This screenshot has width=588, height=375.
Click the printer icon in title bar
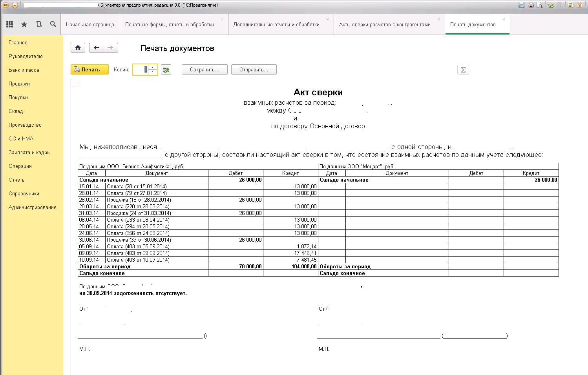(531, 5)
